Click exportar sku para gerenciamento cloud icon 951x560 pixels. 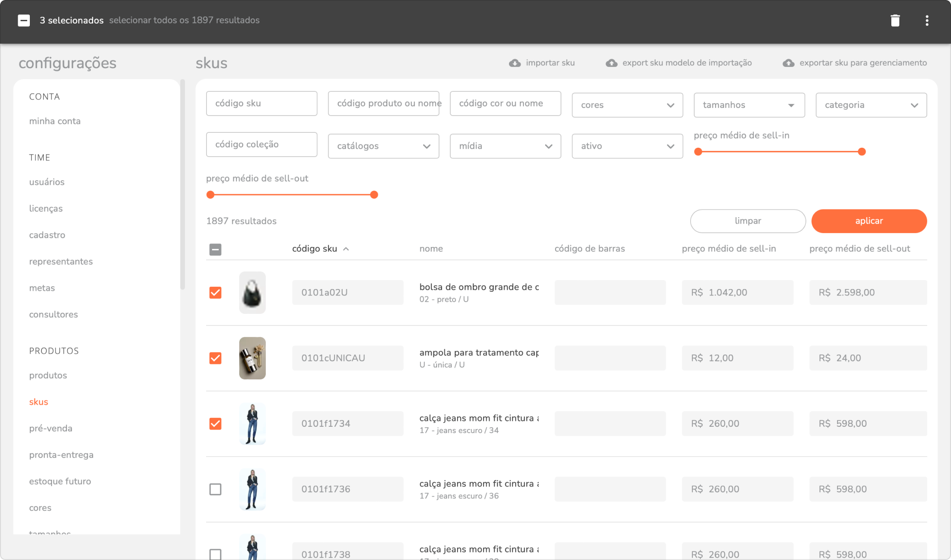coord(788,63)
